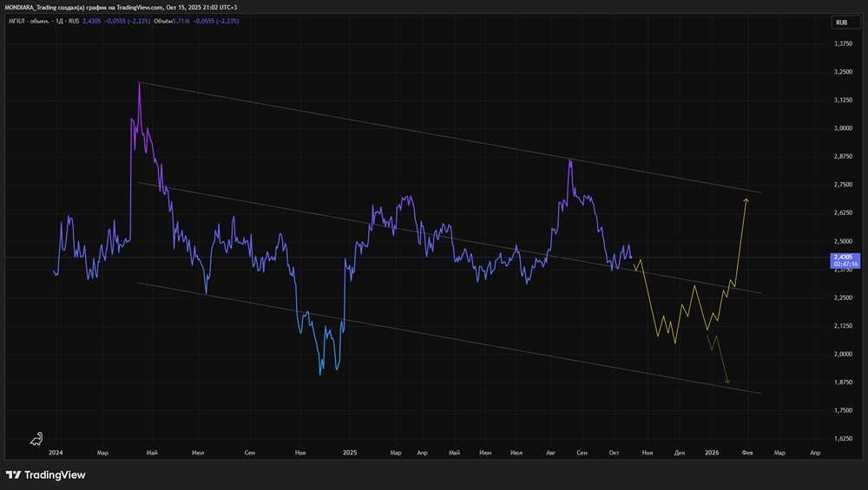Click the dinosaur signature icon

(x=36, y=439)
